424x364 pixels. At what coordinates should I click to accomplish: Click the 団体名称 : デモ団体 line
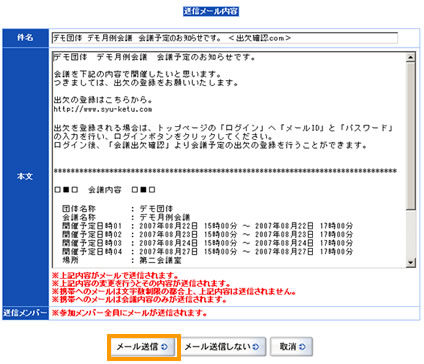coord(118,209)
